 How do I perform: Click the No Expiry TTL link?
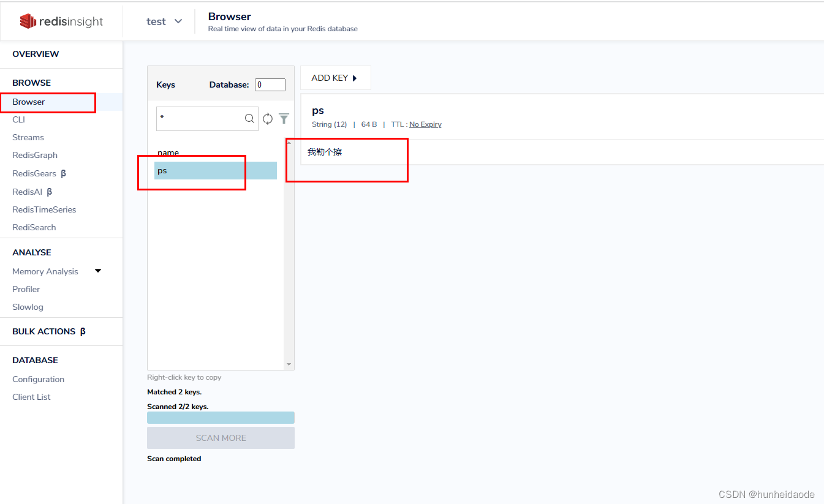(425, 124)
